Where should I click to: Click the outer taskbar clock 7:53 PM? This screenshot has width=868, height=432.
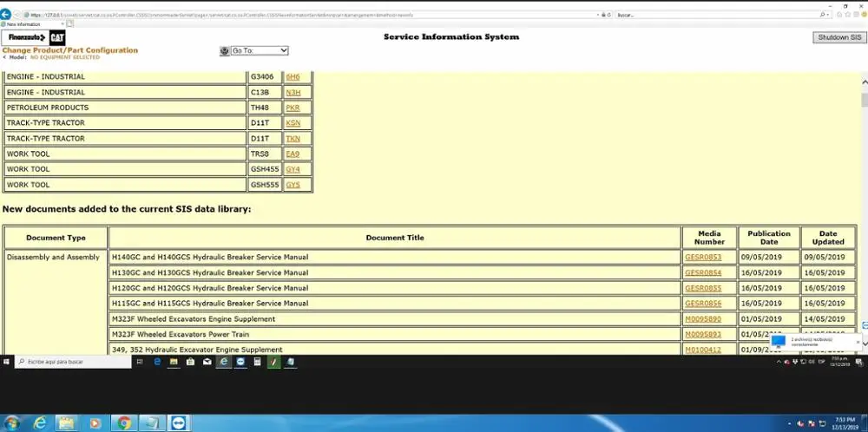[845, 423]
